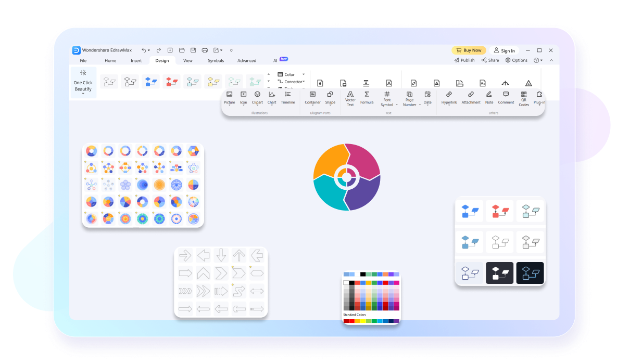
Task: Switch to the Home tab
Action: (x=110, y=61)
